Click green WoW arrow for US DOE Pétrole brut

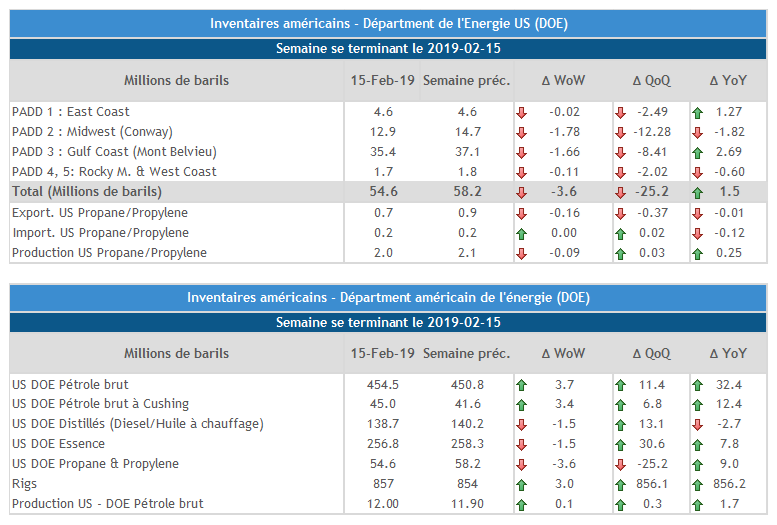521,385
